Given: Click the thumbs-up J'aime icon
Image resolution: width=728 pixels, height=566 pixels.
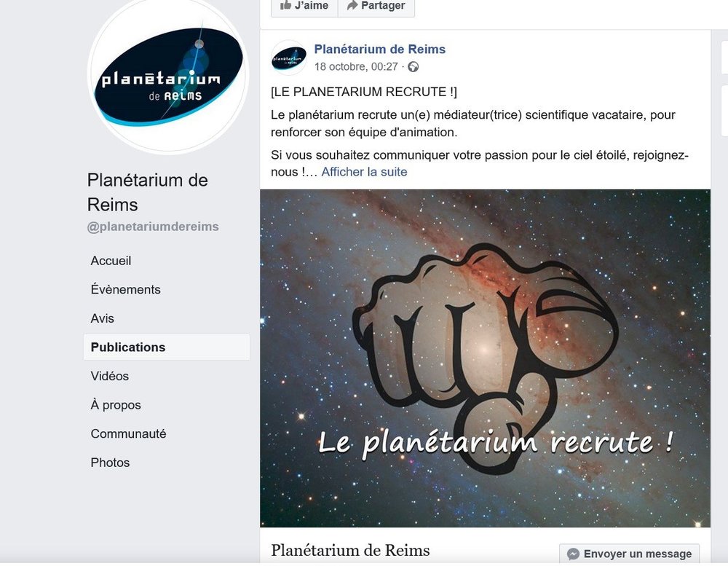Looking at the screenshot, I should pyautogui.click(x=285, y=5).
